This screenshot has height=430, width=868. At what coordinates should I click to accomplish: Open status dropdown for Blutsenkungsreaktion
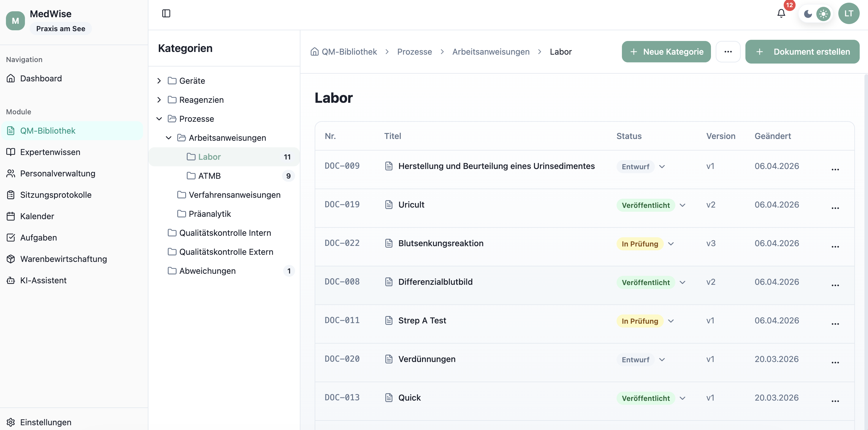pyautogui.click(x=671, y=244)
